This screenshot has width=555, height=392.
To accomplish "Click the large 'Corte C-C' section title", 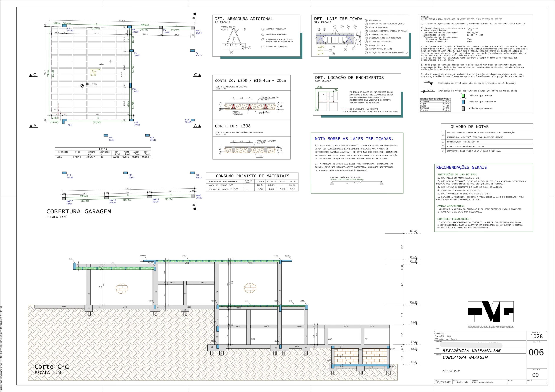I will pos(52,367).
